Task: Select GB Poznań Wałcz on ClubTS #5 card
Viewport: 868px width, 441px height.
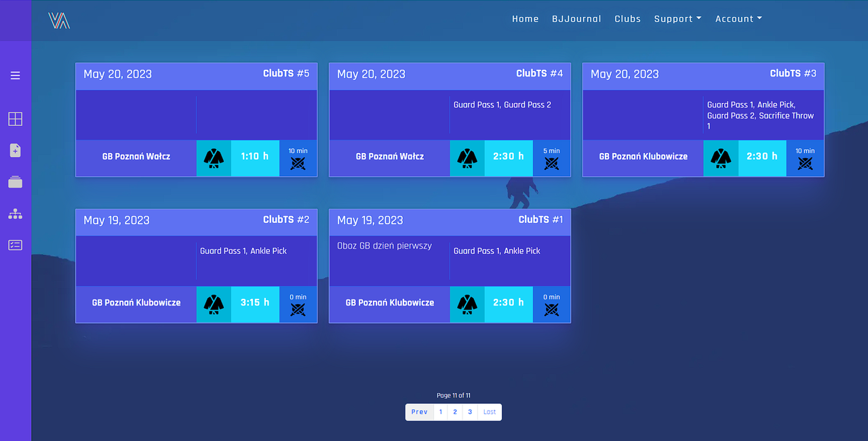Action: (136, 156)
